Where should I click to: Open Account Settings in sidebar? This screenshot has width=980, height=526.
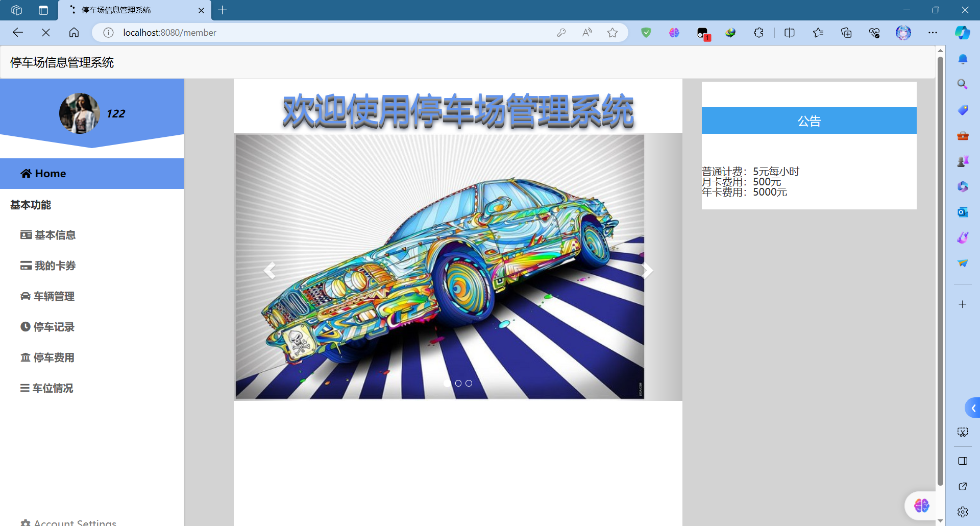pyautogui.click(x=68, y=523)
